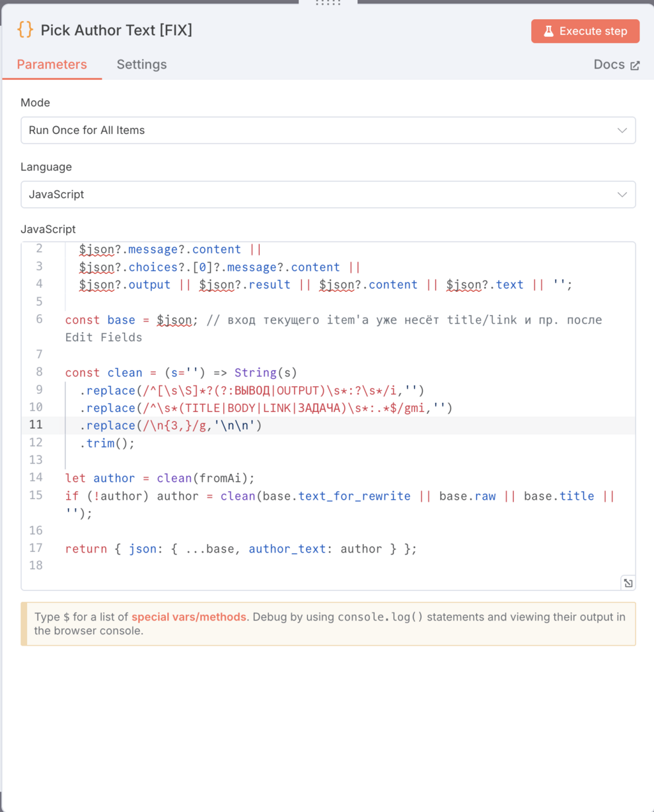654x812 pixels.
Task: Place cursor on the return statement line
Action: pos(241,549)
